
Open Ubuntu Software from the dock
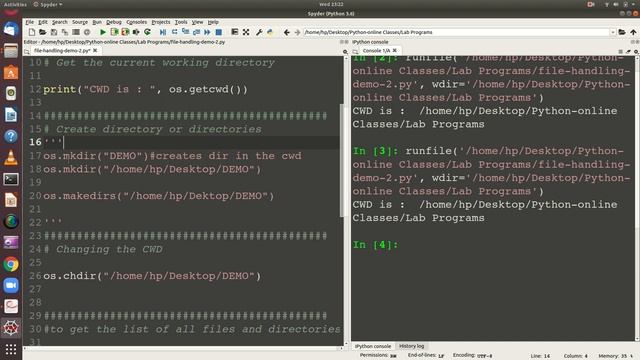[x=11, y=73]
